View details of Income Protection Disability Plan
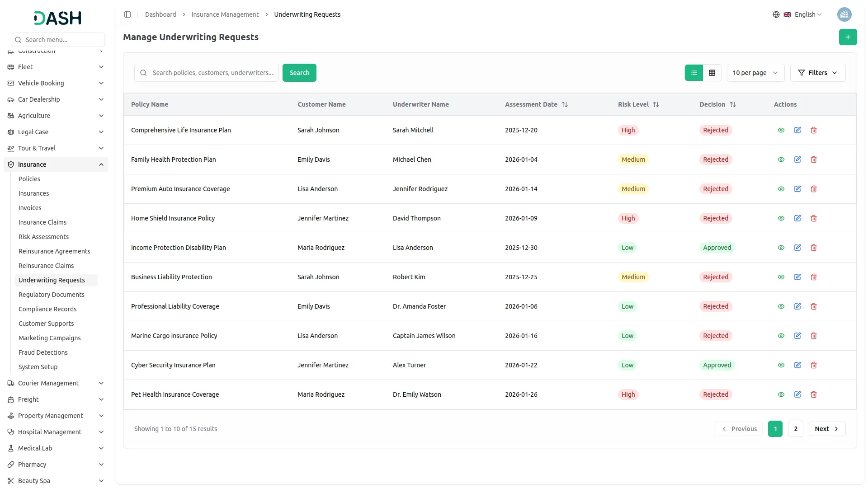This screenshot has width=868, height=488. [781, 247]
